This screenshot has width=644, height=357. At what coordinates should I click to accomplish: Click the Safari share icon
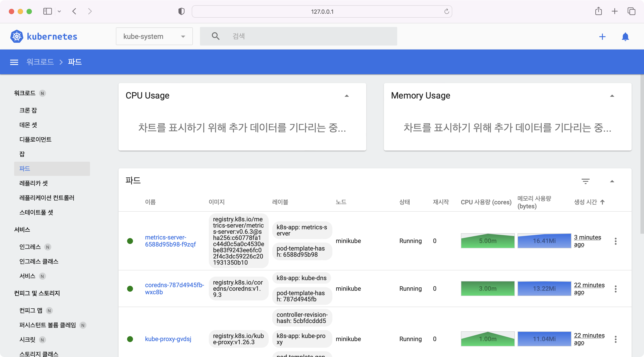click(x=598, y=11)
